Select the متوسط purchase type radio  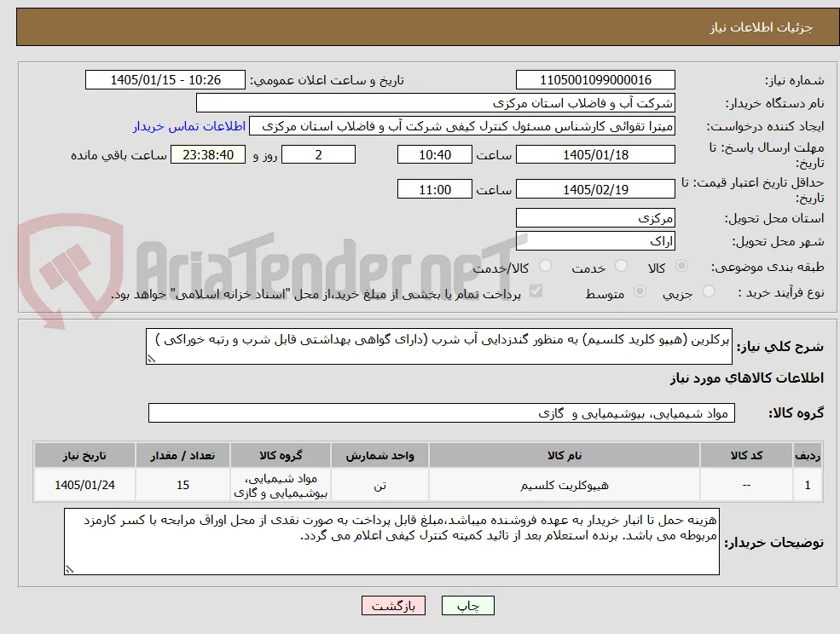[640, 291]
